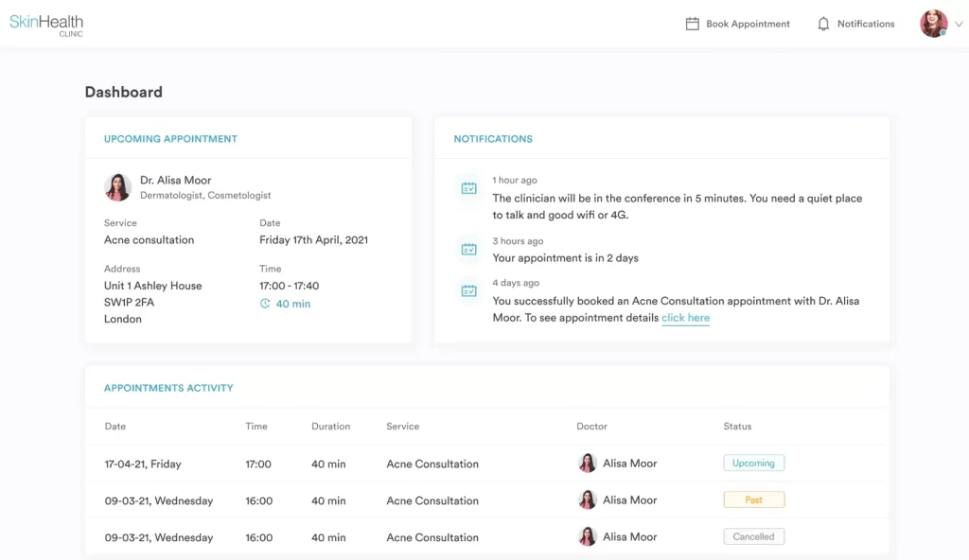Click Dr. Alisa Moor's avatar in Upcoming Appointment

[x=117, y=186]
